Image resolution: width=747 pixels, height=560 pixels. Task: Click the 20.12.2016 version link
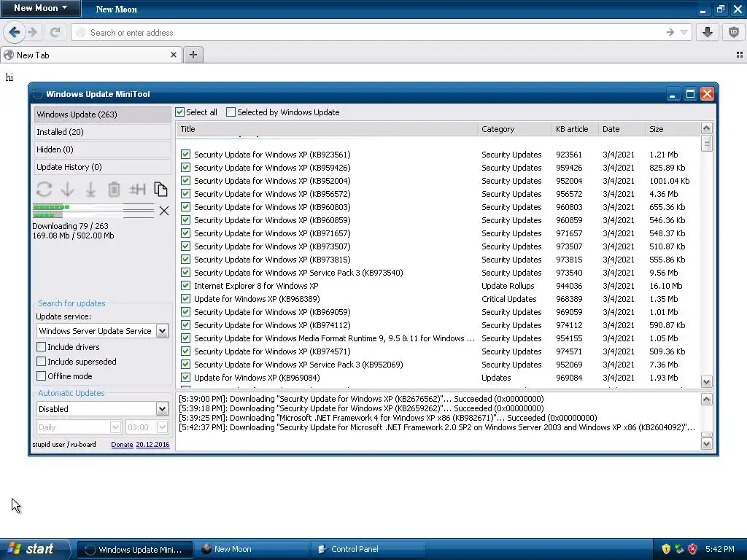[152, 444]
